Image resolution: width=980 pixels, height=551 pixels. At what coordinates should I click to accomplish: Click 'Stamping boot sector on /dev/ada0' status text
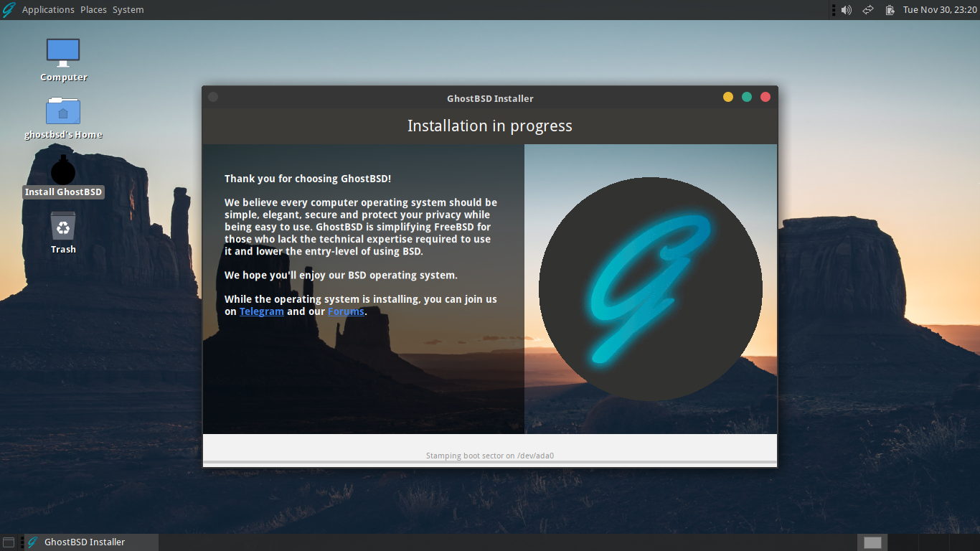tap(490, 456)
